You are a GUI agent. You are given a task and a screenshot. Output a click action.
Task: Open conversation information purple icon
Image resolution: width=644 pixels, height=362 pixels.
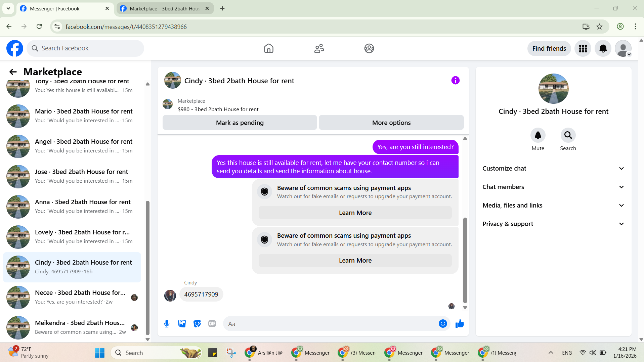(455, 80)
